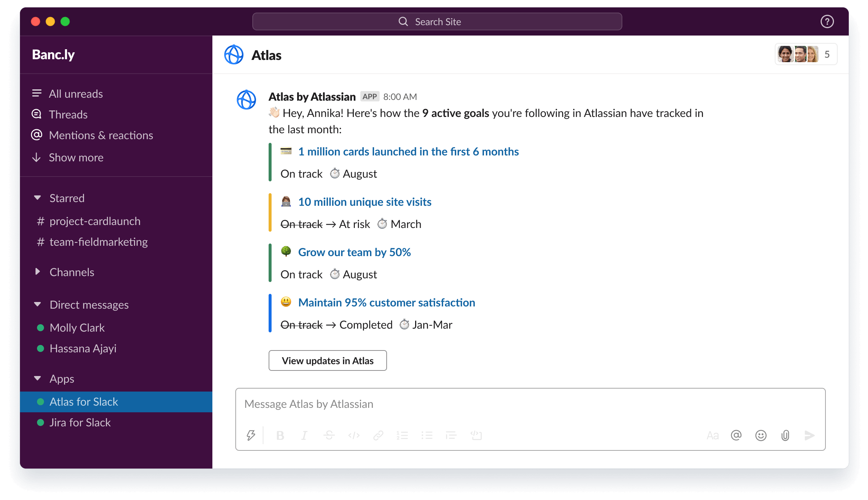Click the Search Site bar
Viewport: 868px width, 500px height.
(x=434, y=21)
